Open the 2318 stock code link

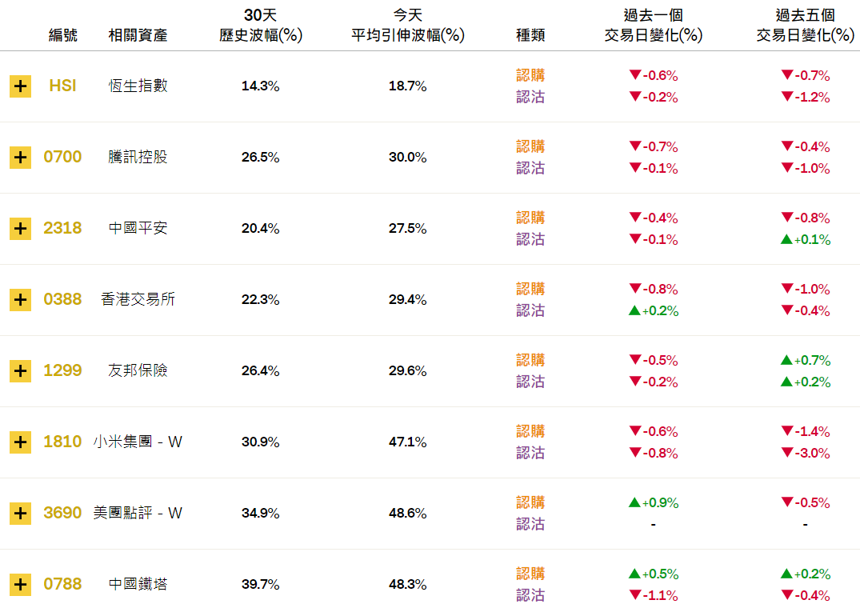62,228
